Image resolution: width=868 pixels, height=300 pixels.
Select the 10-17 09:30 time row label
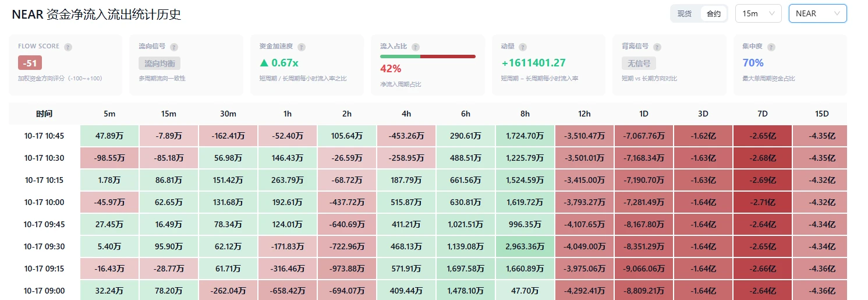tap(44, 246)
